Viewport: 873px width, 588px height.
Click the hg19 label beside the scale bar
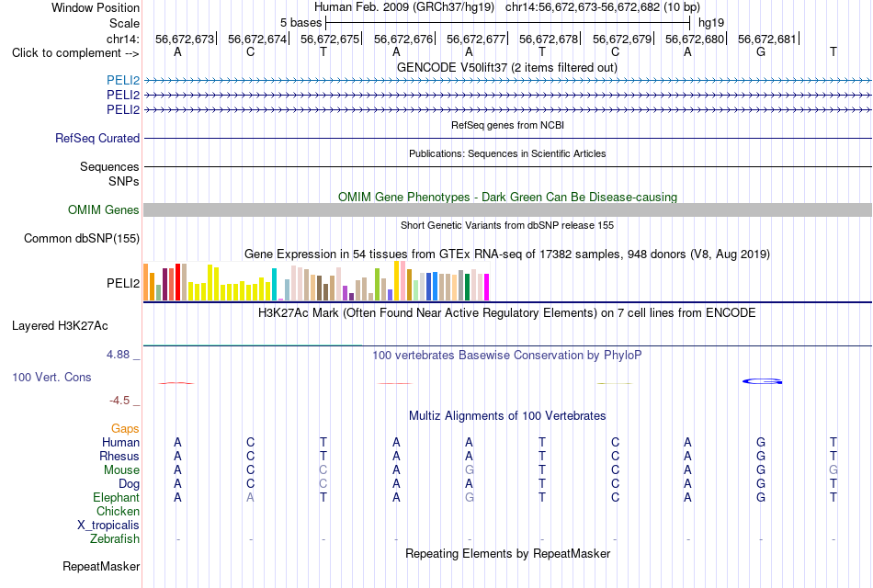pyautogui.click(x=711, y=23)
